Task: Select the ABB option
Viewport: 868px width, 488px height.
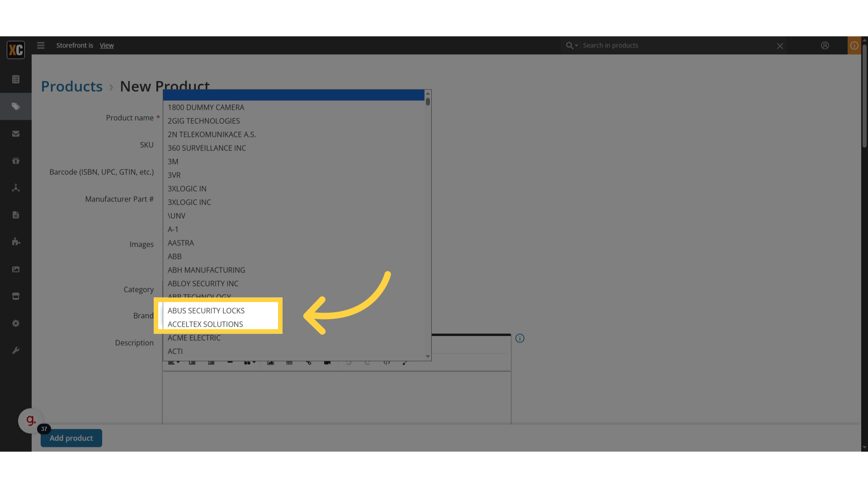Action: pyautogui.click(x=294, y=257)
